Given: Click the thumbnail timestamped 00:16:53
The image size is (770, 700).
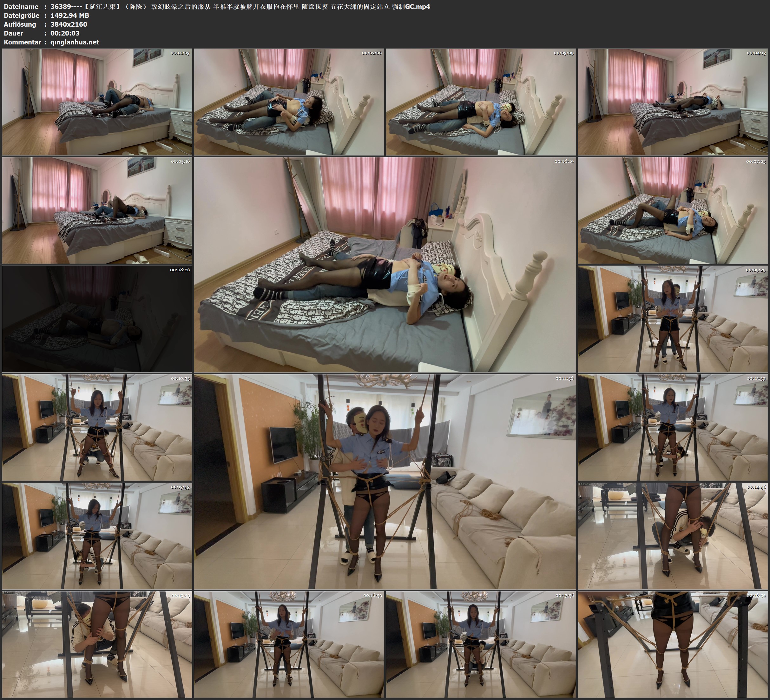Looking at the screenshot, I should 289,644.
